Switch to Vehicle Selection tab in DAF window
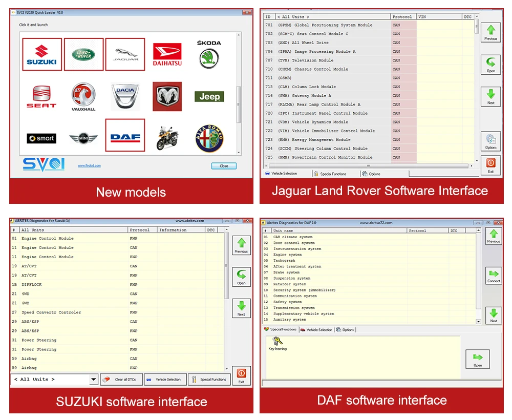 coord(316,330)
